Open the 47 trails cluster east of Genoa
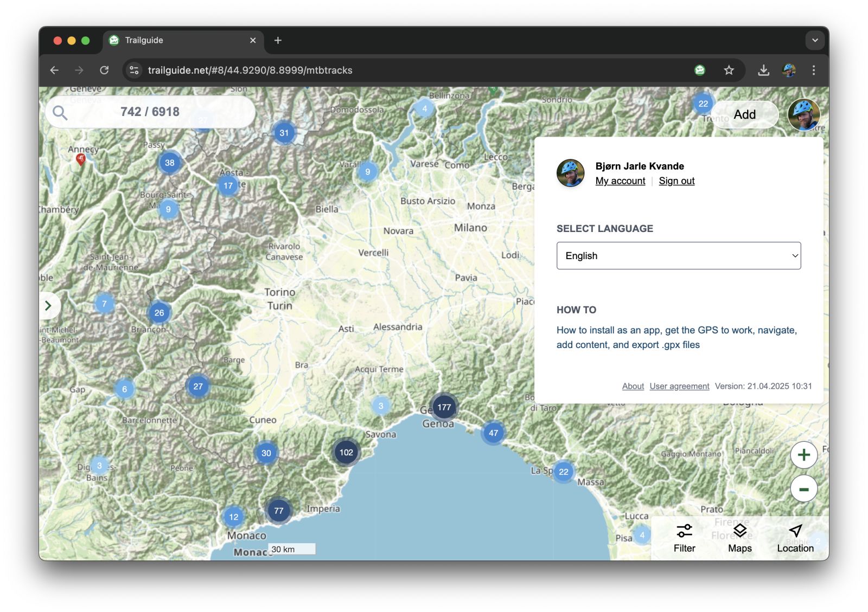 coord(493,433)
